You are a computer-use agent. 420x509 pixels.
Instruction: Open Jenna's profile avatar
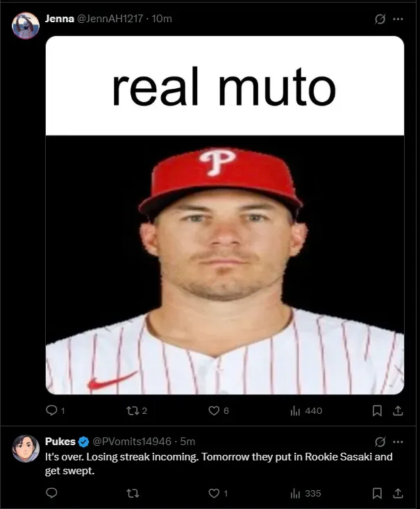pos(26,25)
